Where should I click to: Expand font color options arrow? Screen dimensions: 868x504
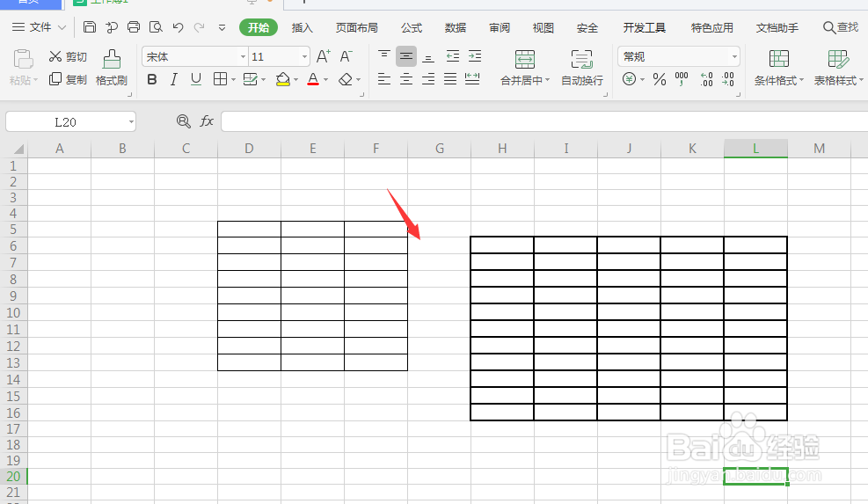[x=325, y=80]
